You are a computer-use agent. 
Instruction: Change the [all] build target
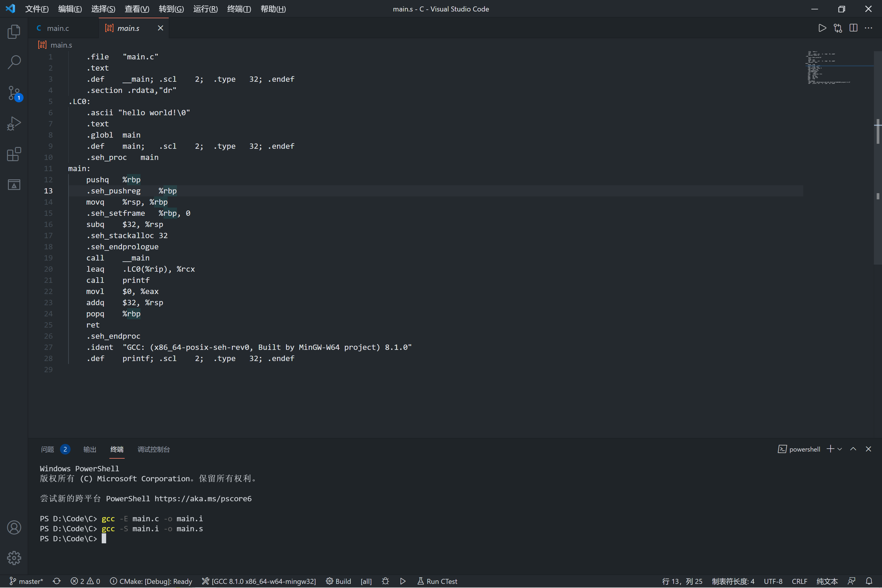(366, 581)
